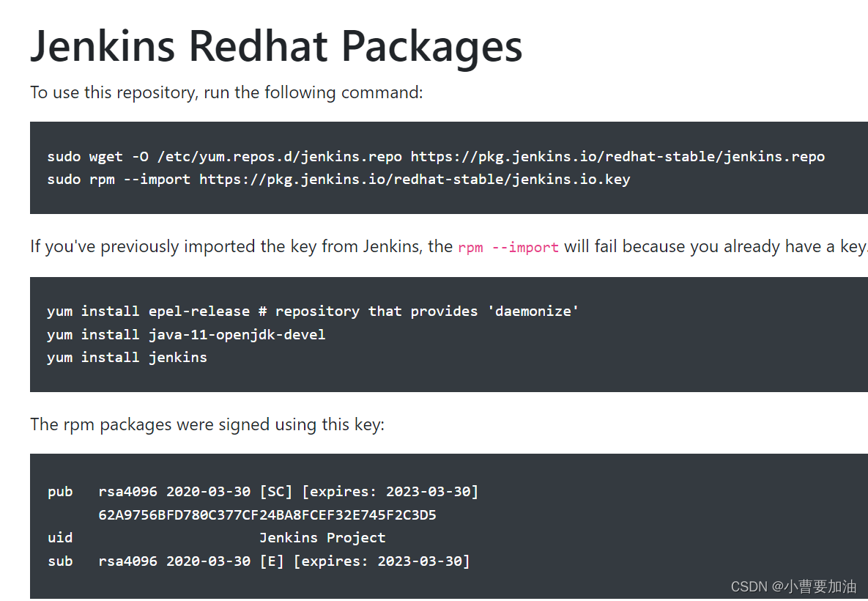Click the sub rsa4096 [E] line

click(259, 561)
